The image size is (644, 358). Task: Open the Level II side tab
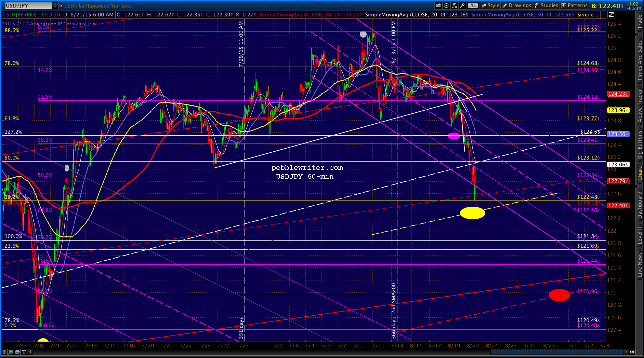(640, 235)
